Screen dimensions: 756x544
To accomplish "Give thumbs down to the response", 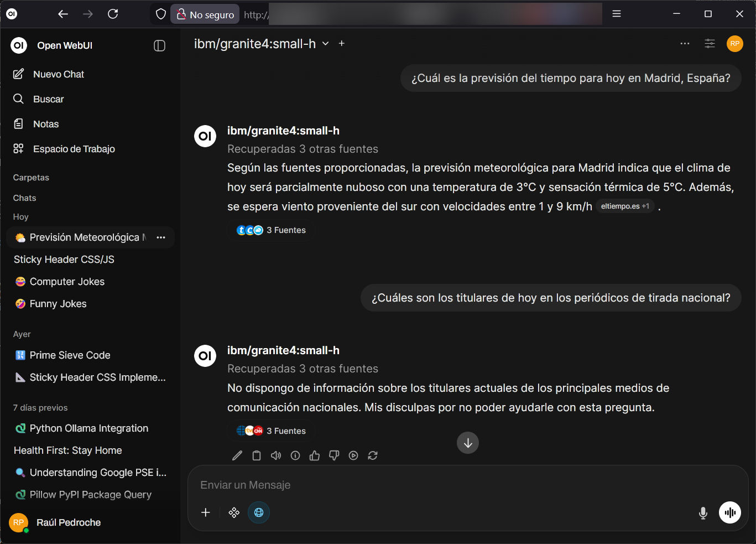I will point(334,455).
